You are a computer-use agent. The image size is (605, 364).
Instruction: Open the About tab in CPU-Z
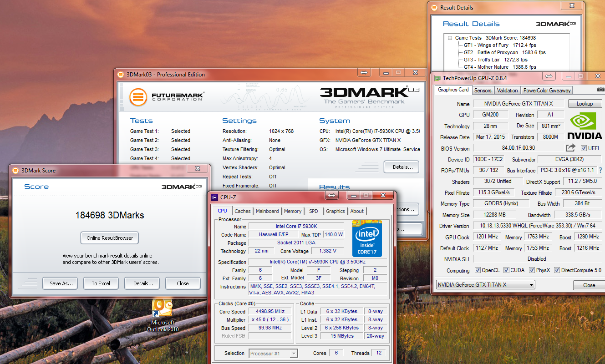[x=357, y=211]
